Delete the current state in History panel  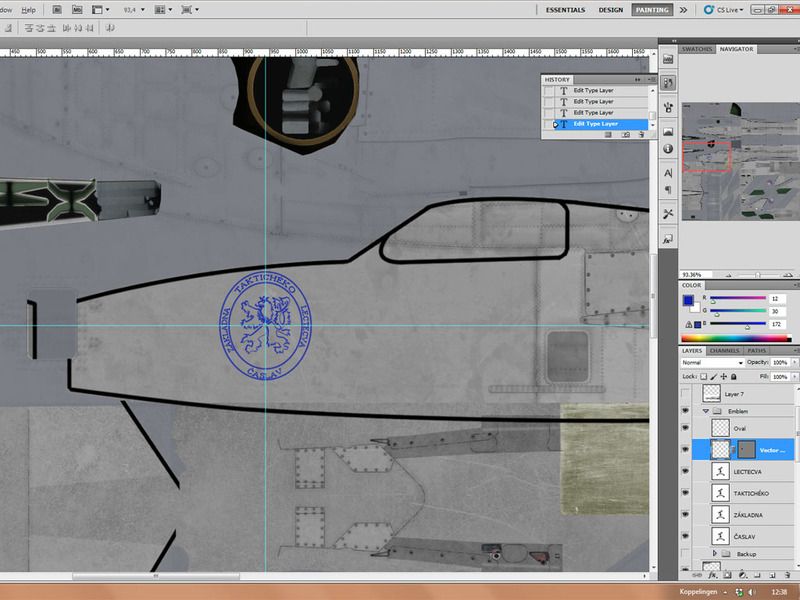(x=642, y=134)
